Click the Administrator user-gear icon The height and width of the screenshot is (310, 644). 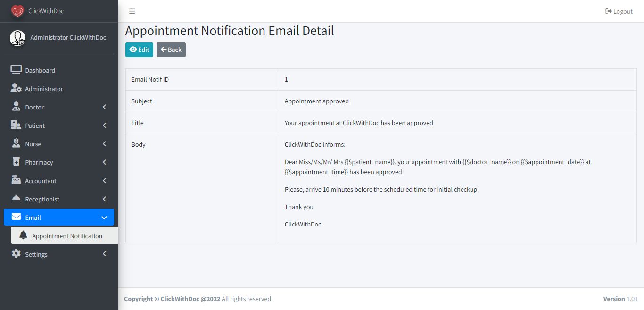[16, 88]
